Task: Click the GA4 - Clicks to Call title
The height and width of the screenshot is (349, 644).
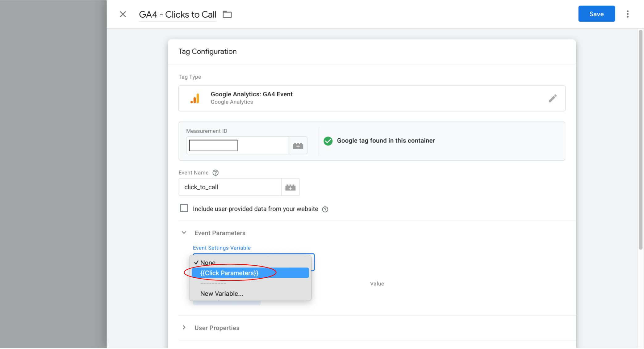Action: point(178,15)
